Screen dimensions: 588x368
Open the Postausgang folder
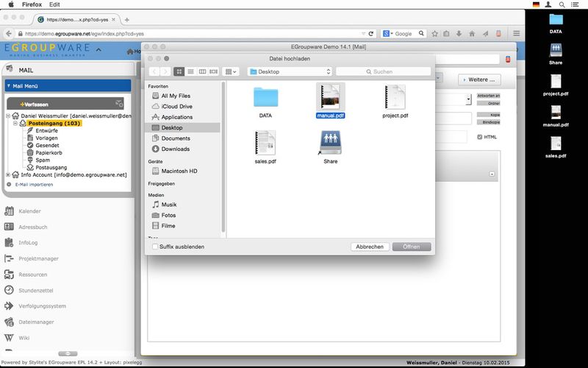tap(51, 168)
